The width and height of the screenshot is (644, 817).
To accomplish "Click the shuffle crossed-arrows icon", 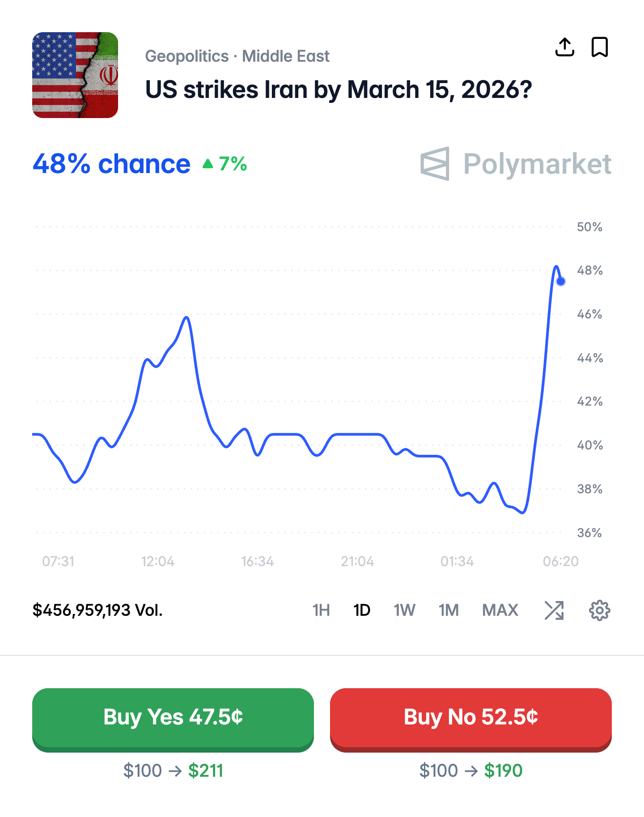I will click(554, 610).
